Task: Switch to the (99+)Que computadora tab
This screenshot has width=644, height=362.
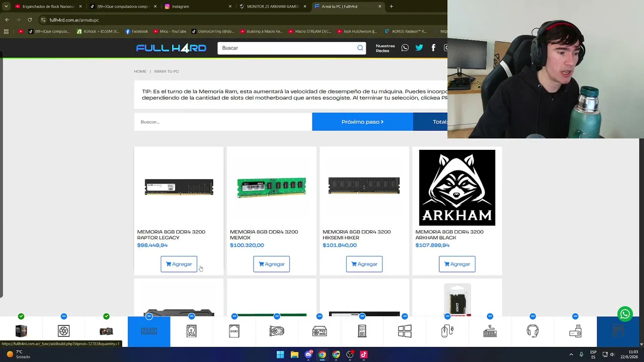Action: (123, 7)
